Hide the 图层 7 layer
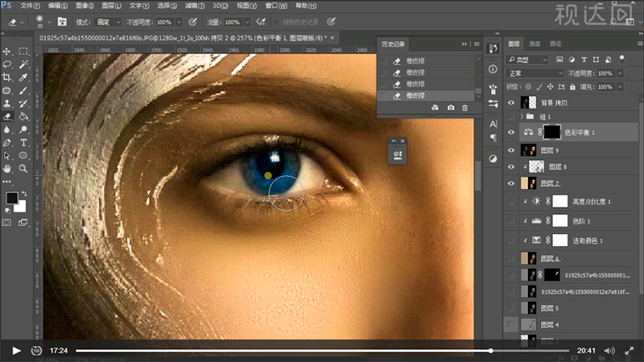 [511, 183]
